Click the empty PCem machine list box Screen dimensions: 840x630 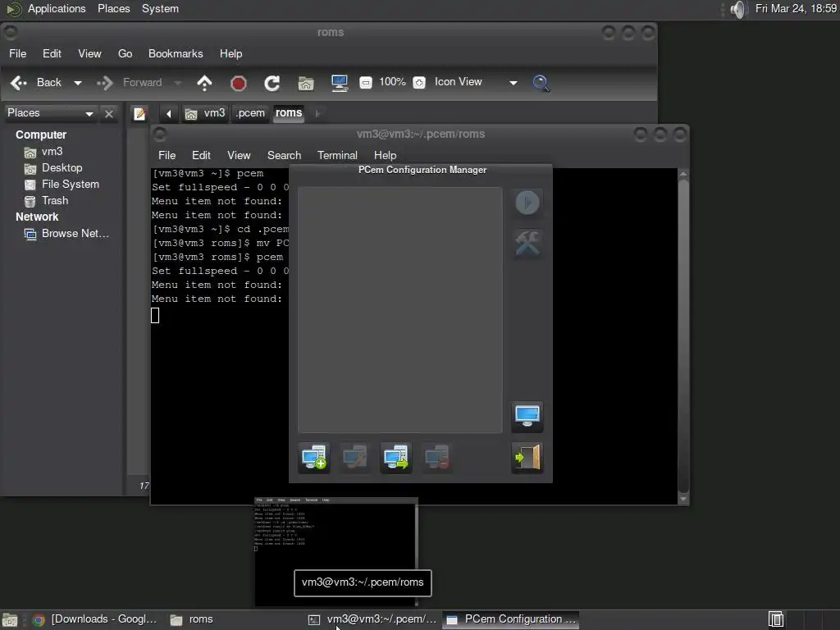point(399,309)
